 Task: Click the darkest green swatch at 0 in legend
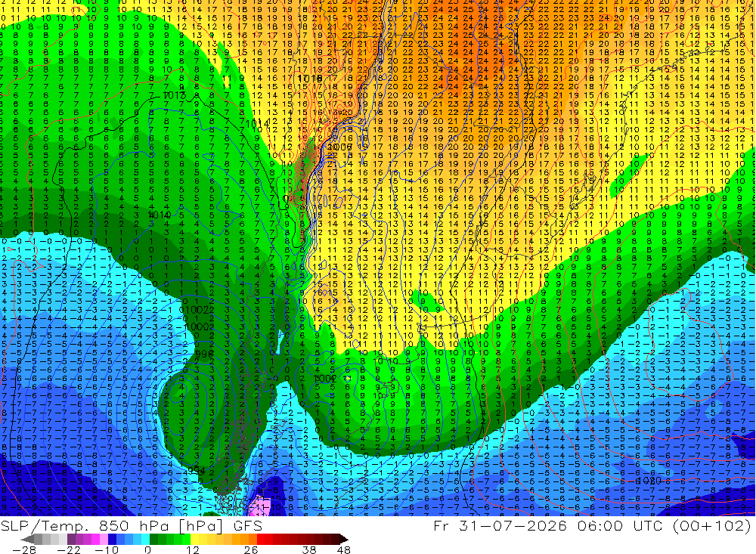tap(153, 540)
